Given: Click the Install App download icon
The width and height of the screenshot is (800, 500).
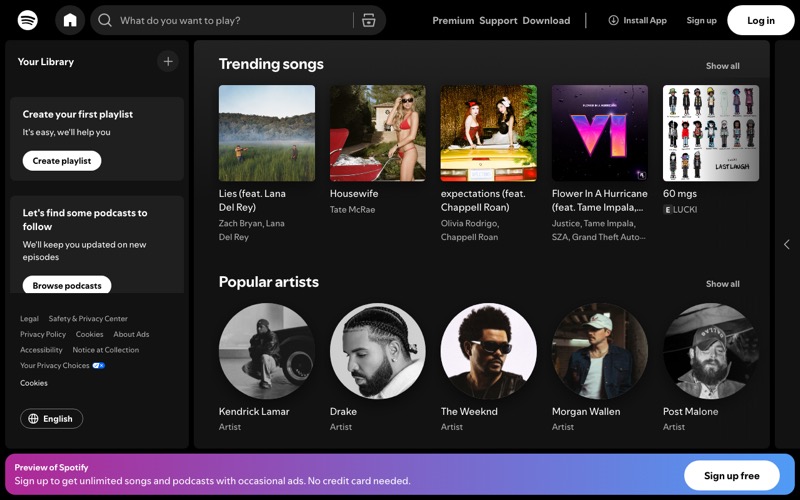Looking at the screenshot, I should (613, 20).
